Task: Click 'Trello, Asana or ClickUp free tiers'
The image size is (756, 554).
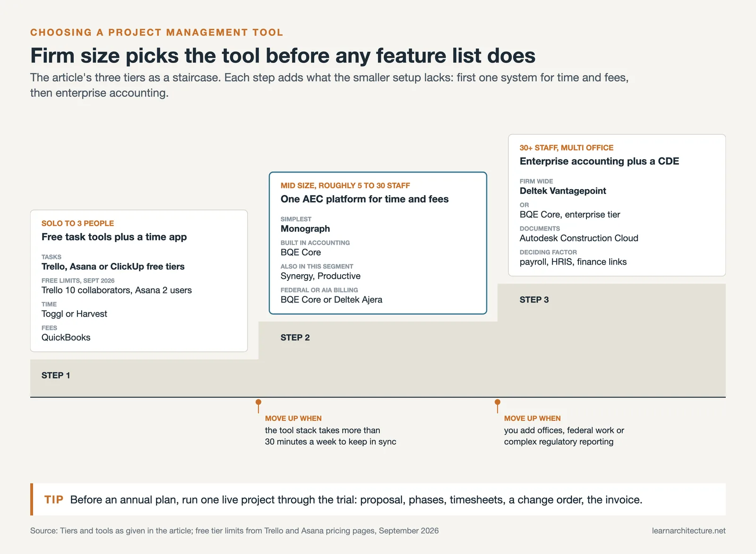Action: click(x=113, y=266)
